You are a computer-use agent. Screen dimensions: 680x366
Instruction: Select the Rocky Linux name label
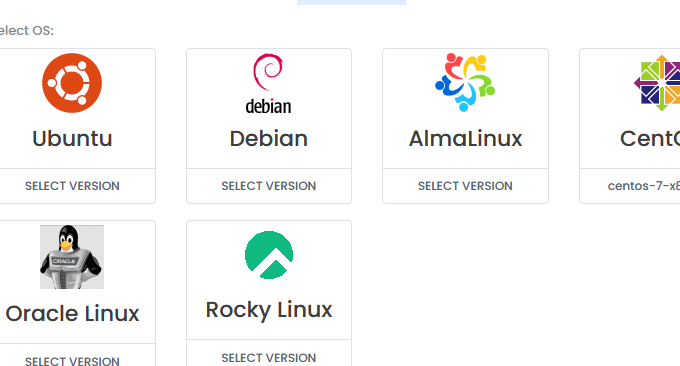click(269, 310)
